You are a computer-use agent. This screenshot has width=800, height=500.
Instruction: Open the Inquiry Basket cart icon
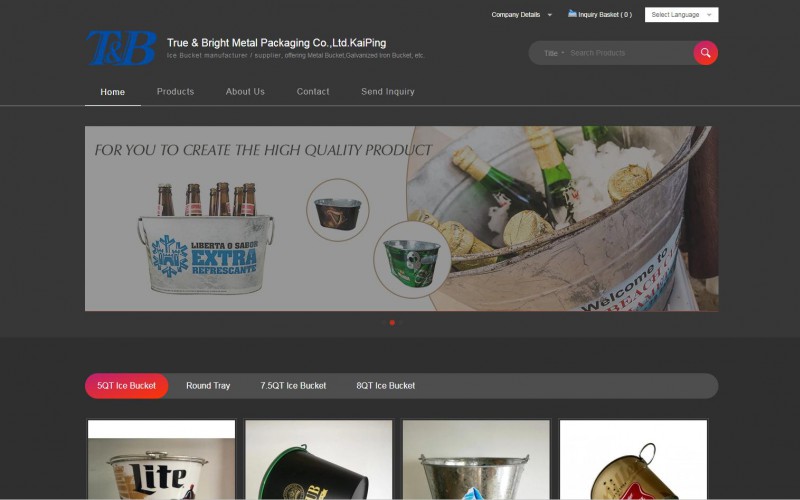point(572,14)
